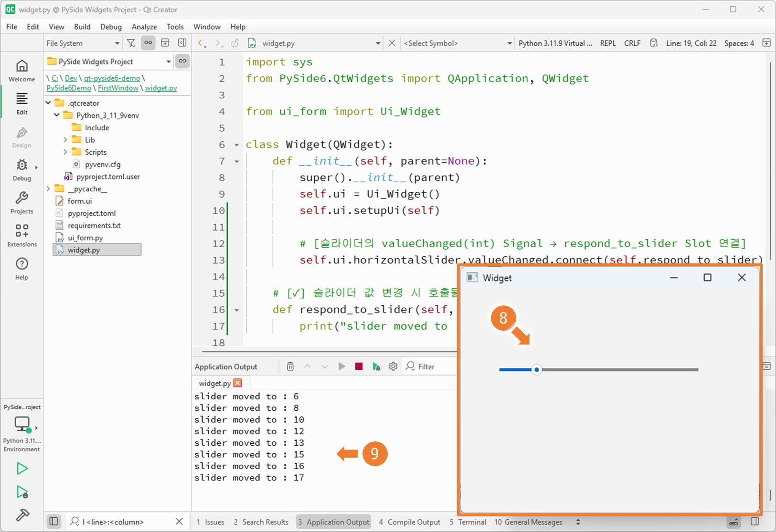Image resolution: width=776 pixels, height=532 pixels.
Task: Toggle the right sidebar visibility
Action: tap(755, 522)
